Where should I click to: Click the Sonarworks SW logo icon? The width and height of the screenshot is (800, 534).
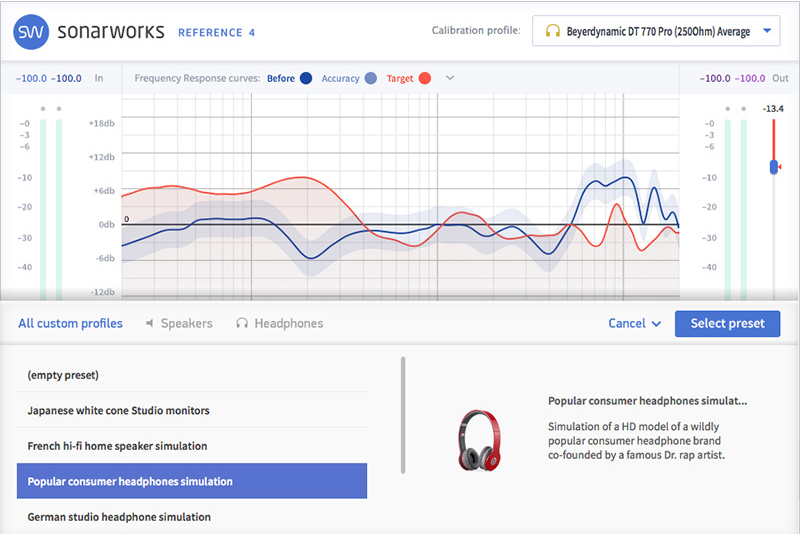tap(31, 32)
